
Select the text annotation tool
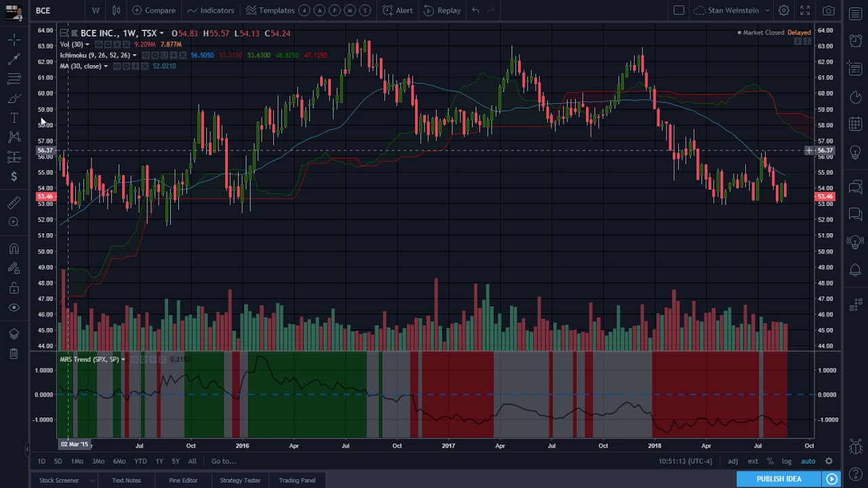14,119
